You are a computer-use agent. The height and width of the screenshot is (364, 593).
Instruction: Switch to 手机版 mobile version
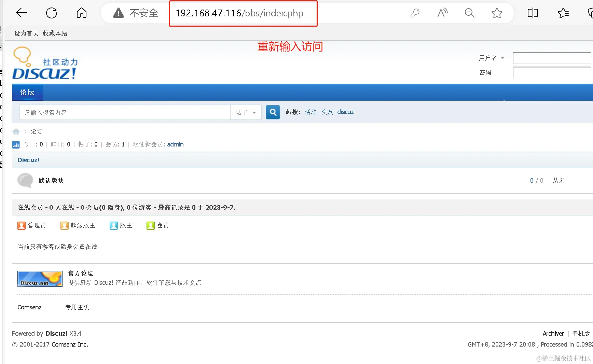pyautogui.click(x=581, y=334)
